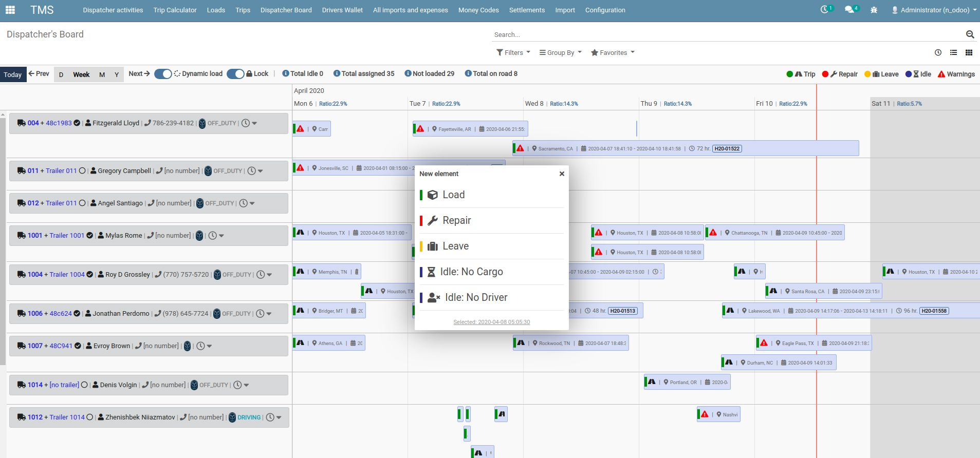Close the New element popup
Image resolution: width=980 pixels, height=458 pixels.
coord(562,174)
